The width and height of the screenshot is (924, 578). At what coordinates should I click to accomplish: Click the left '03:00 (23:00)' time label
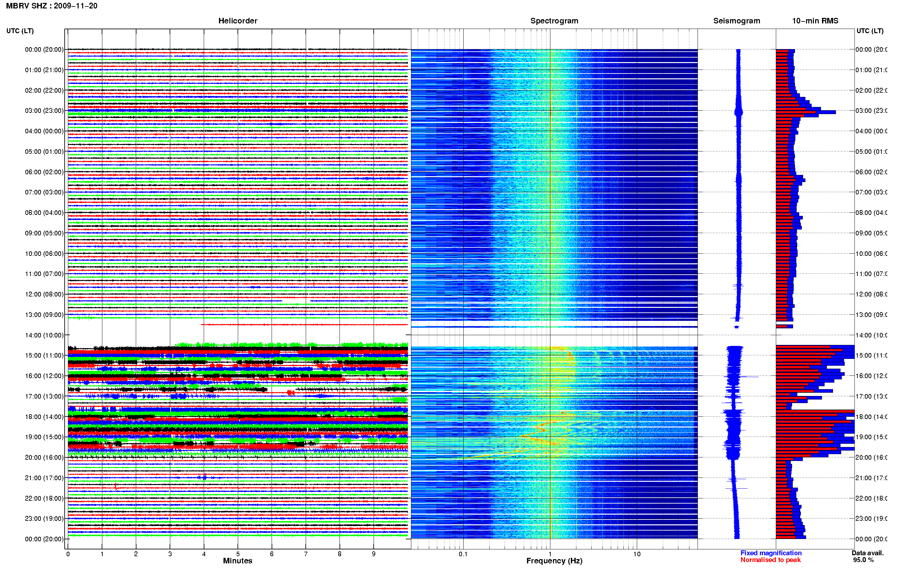tap(44, 111)
